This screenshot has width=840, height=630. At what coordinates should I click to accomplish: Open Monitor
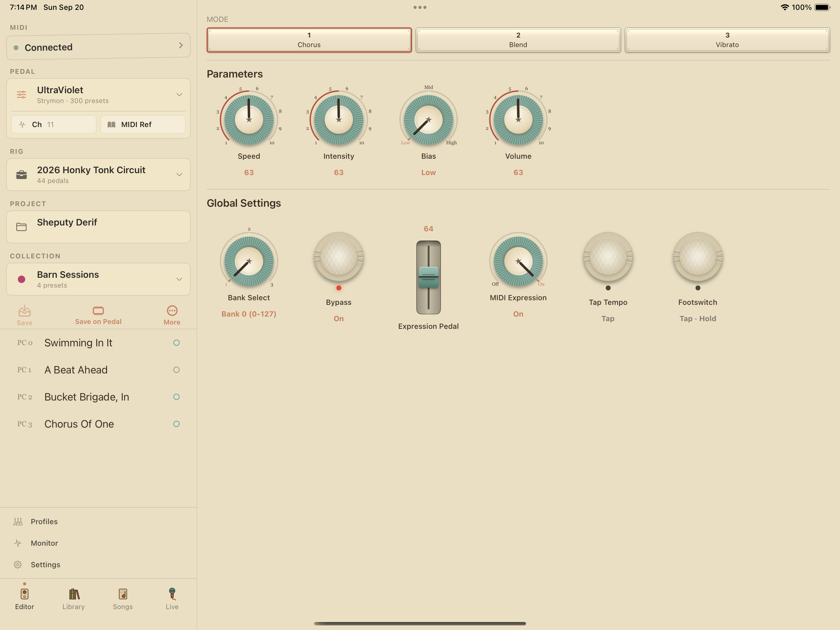click(45, 543)
